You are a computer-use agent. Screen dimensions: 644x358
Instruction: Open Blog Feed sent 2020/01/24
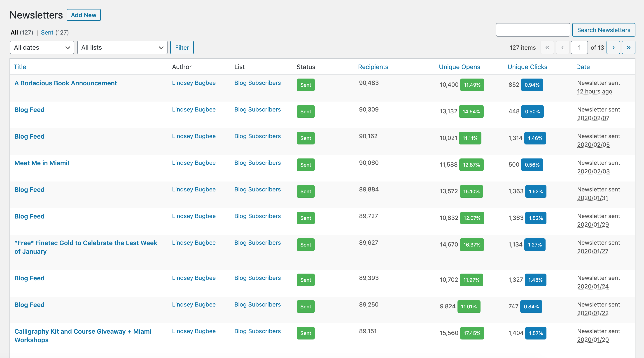point(30,278)
